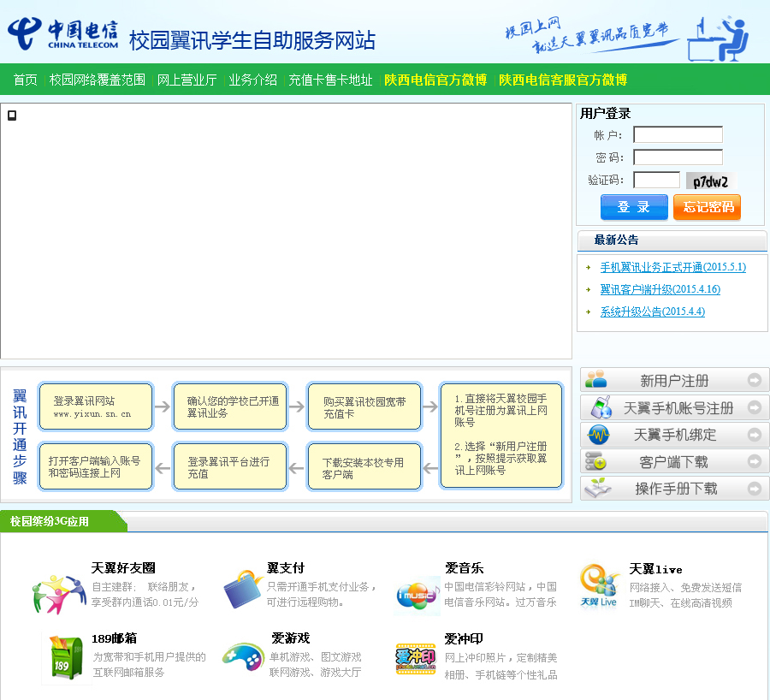Click arrow next to 天翼手机绑定
The width and height of the screenshot is (770, 700).
tap(755, 434)
